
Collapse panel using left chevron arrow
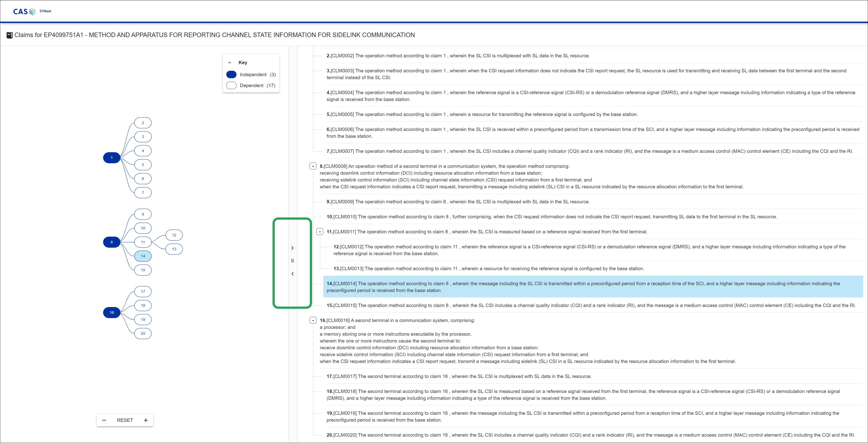292,274
